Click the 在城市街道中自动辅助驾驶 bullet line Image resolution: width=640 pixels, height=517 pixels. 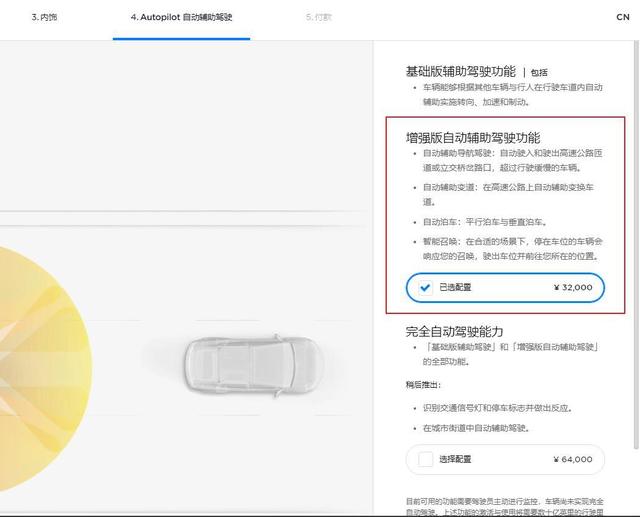[x=476, y=428]
